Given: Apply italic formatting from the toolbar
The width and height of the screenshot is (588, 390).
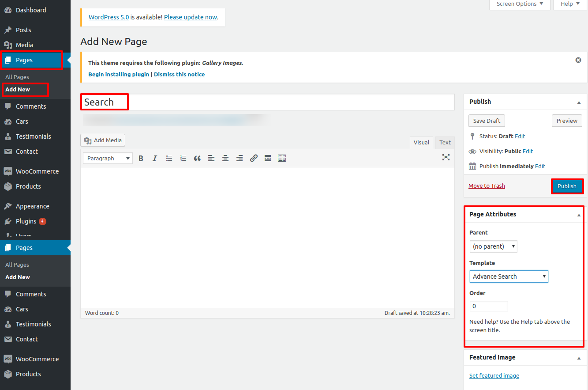Looking at the screenshot, I should (x=155, y=158).
